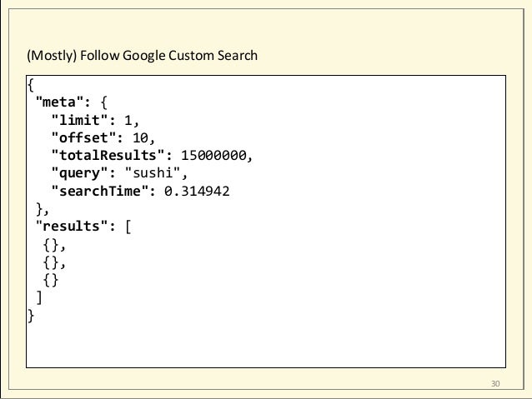Click the "query" key

[x=83, y=172]
